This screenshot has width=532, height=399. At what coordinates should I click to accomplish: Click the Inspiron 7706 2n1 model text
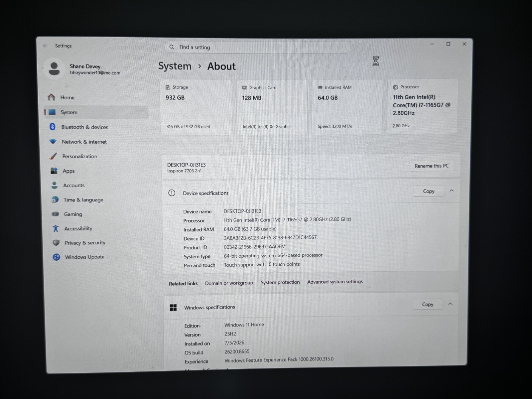pos(184,171)
